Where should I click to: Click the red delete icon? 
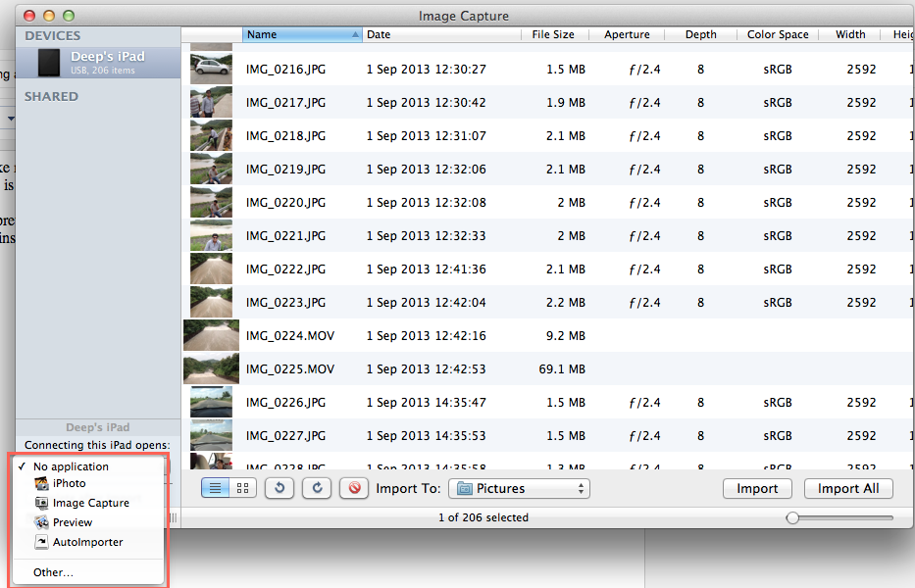click(x=354, y=488)
